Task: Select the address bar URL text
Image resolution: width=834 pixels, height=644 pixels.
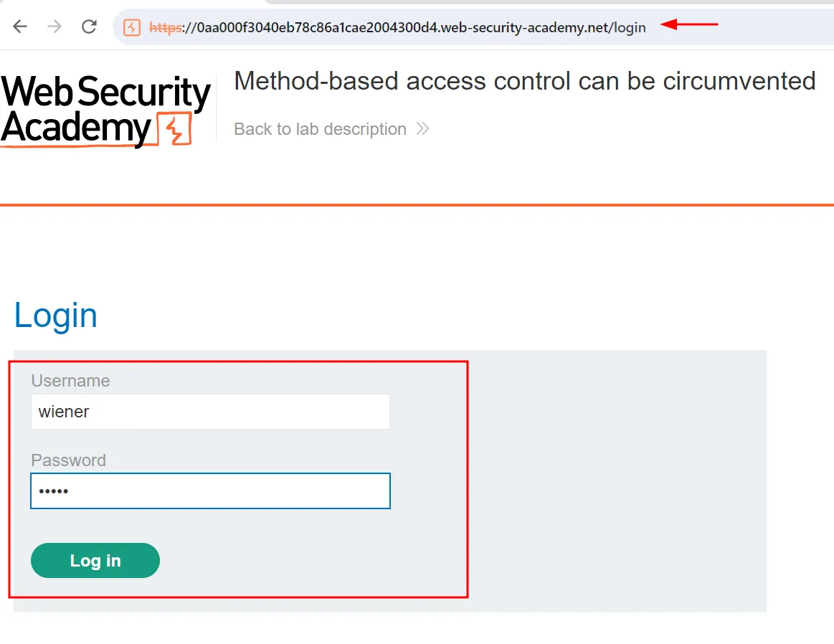Action: [x=416, y=28]
